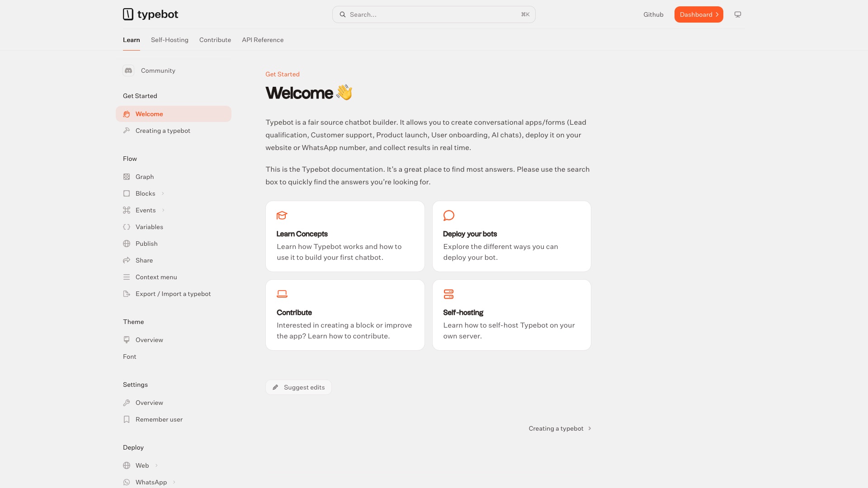Click the Self-hosting server icon
The width and height of the screenshot is (868, 488).
point(449,294)
